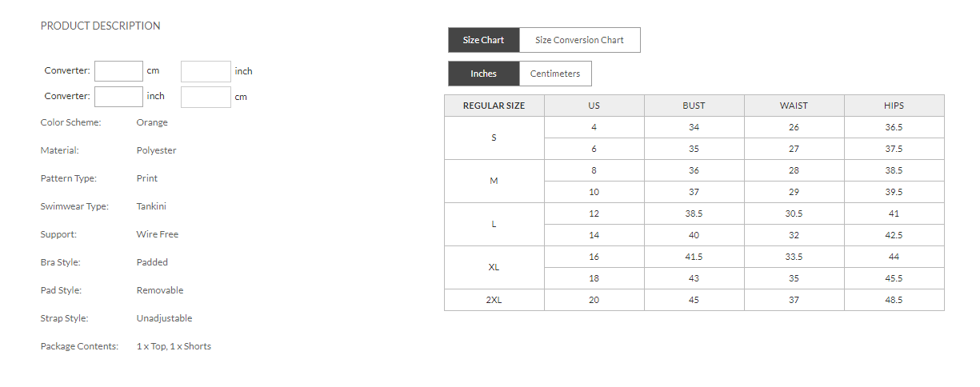Select the S size cell in the table
This screenshot has height=387, width=980.
494,138
